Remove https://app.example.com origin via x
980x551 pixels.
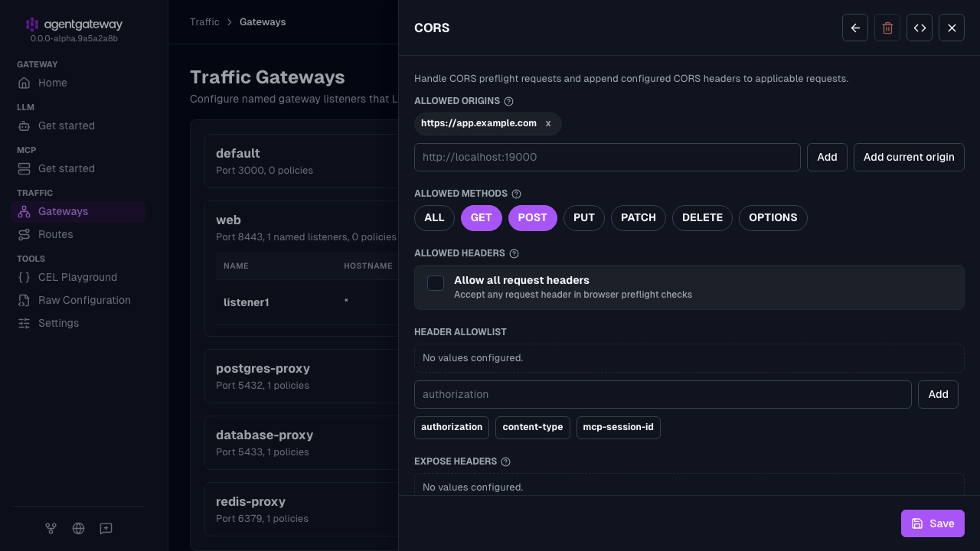click(548, 123)
